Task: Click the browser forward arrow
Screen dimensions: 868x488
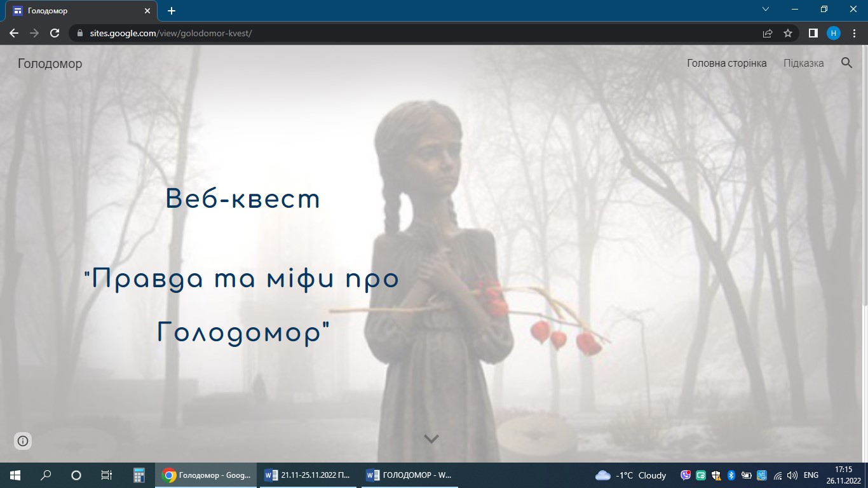Action: click(34, 33)
